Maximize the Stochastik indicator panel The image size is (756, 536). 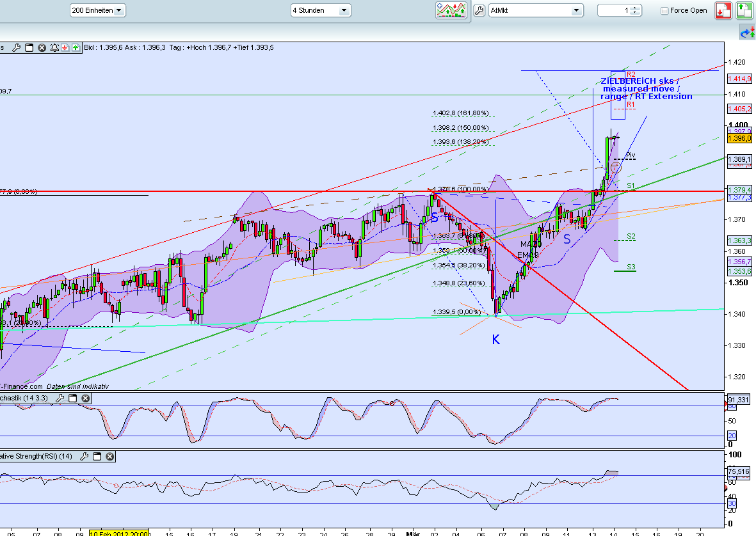[x=73, y=398]
